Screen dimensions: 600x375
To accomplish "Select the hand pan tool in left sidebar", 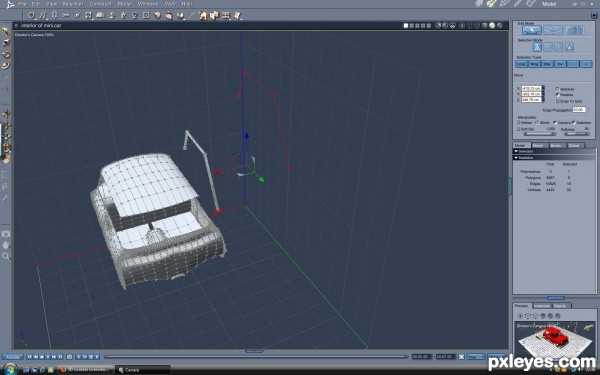I will coord(6,245).
